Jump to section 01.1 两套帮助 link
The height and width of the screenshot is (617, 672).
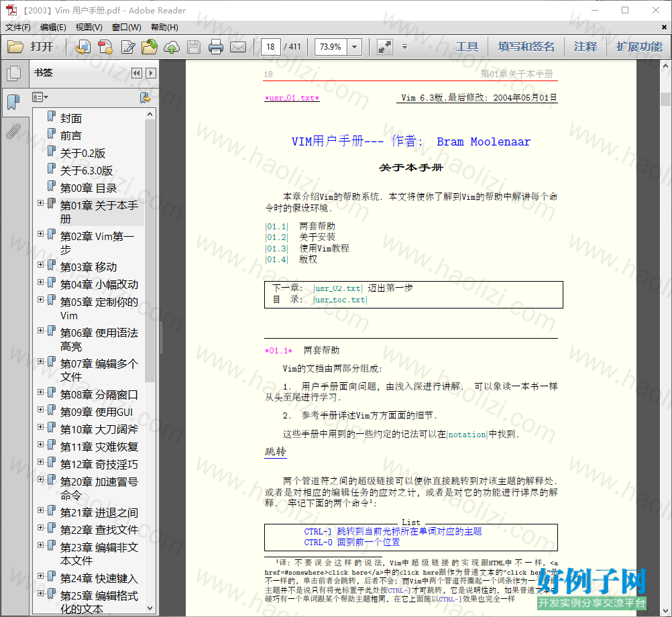coord(276,226)
